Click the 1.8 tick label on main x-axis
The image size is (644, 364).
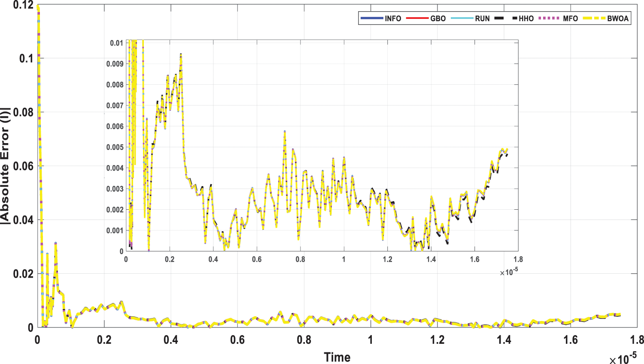coord(637,340)
